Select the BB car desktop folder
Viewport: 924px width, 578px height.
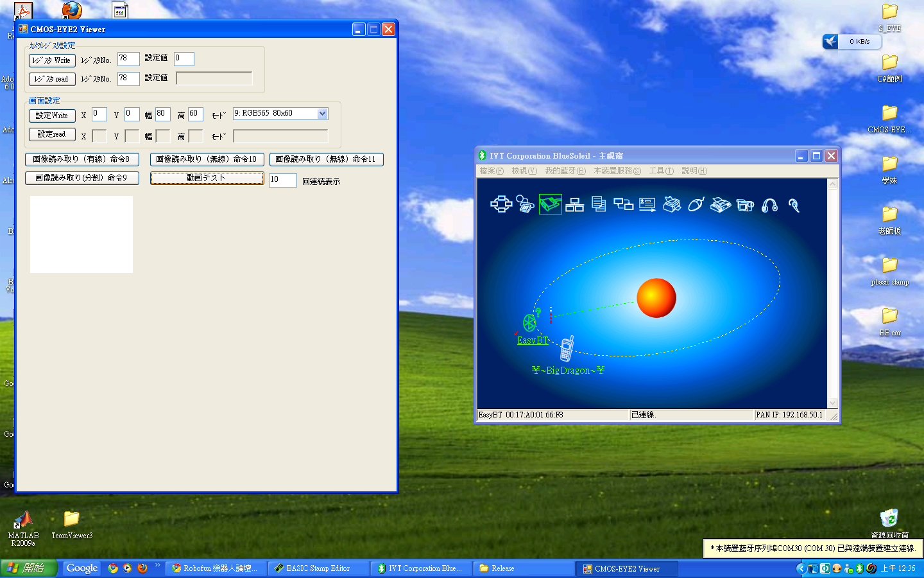pos(889,322)
